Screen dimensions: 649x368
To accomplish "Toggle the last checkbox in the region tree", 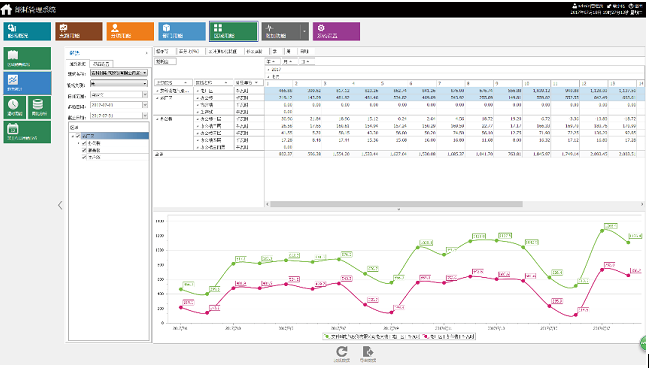I will [84, 157].
